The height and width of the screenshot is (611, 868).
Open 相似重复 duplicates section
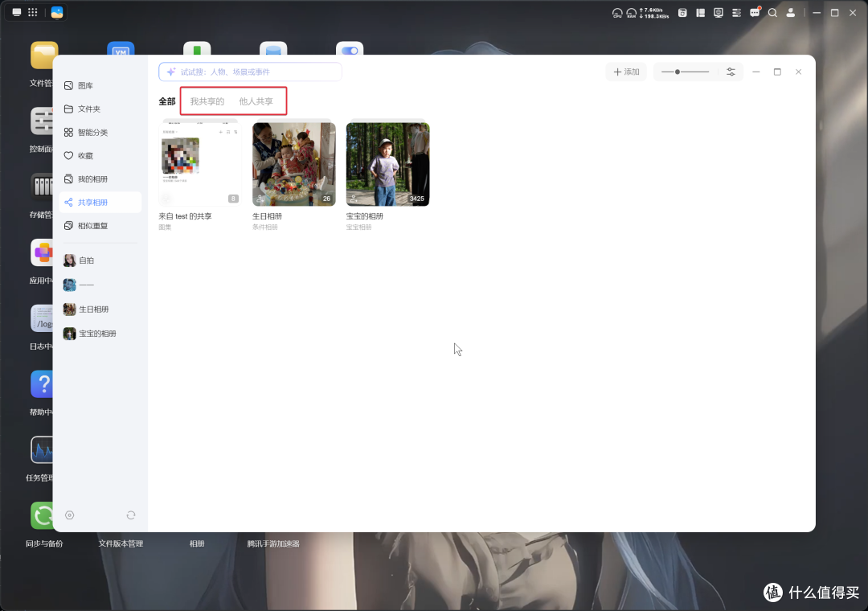100,225
